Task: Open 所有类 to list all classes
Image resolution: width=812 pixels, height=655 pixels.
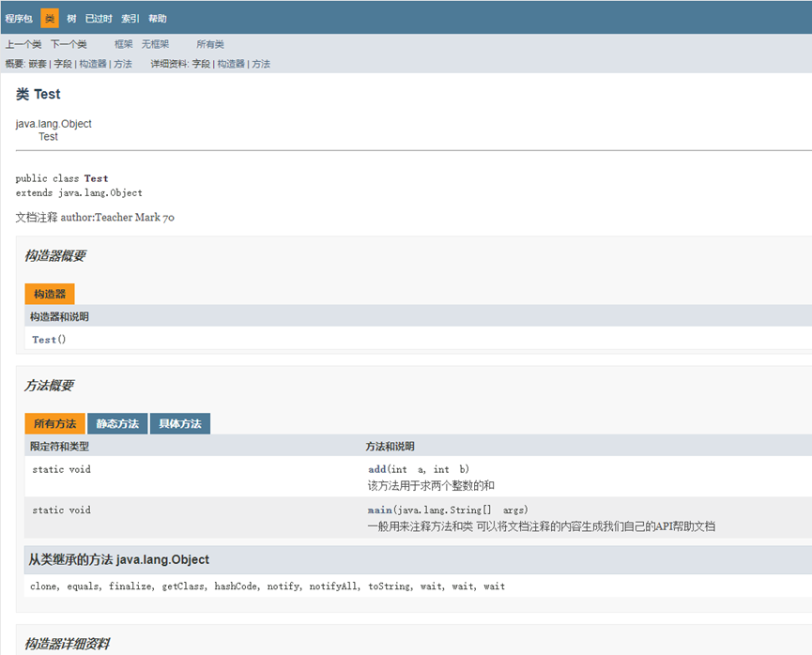Action: (x=209, y=43)
